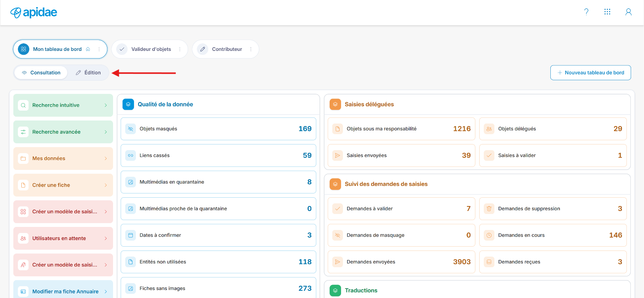This screenshot has width=644, height=298.
Task: Open options menu for Valideur d'objets
Action: click(x=180, y=49)
